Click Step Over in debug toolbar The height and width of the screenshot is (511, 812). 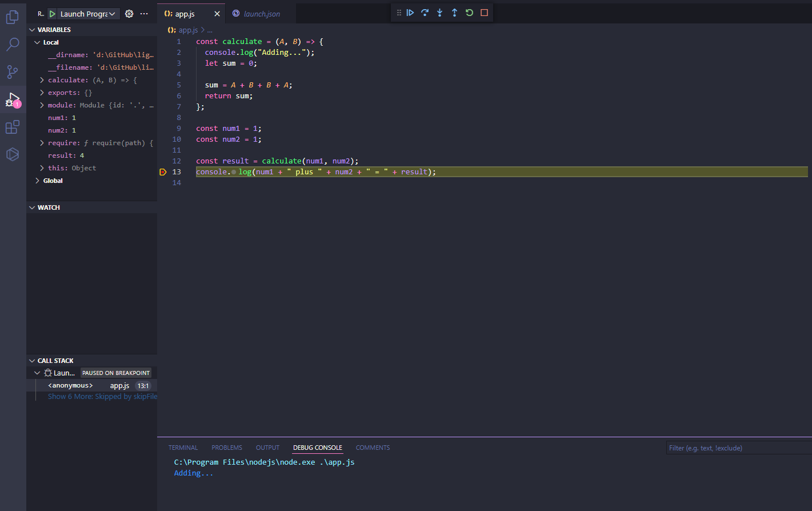click(x=425, y=12)
